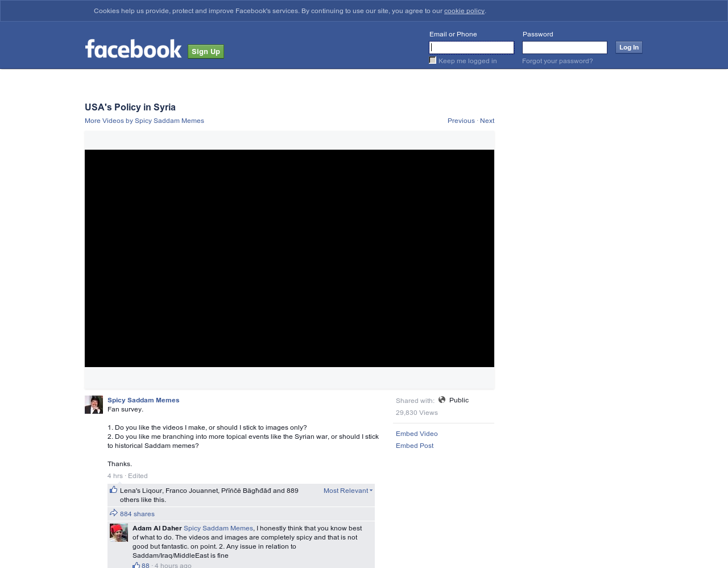Click the 88 likes count on comment
This screenshot has width=728, height=568.
click(x=146, y=566)
